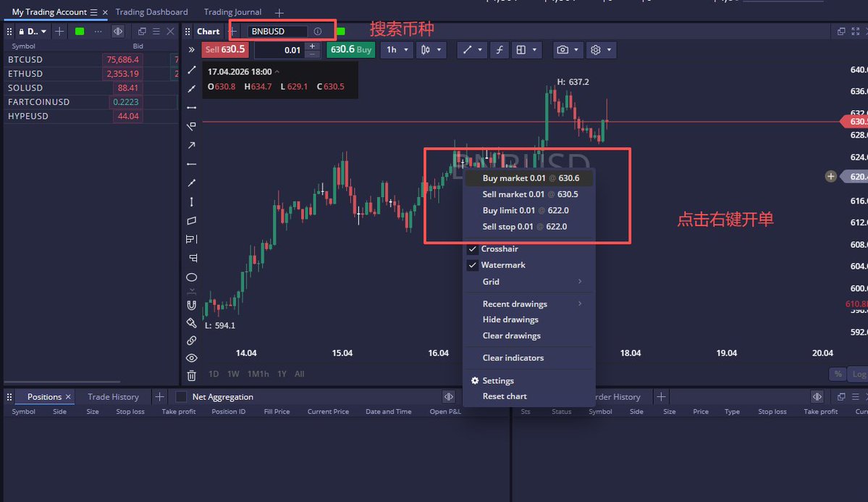This screenshot has width=868, height=502.
Task: Click the 630.6 Buy button
Action: pyautogui.click(x=351, y=49)
